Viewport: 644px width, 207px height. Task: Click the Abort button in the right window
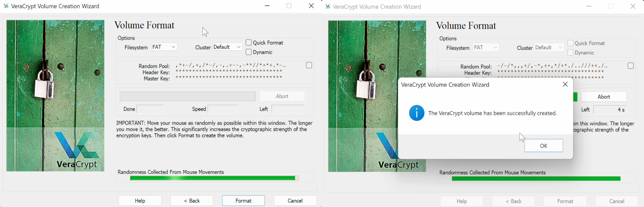click(x=604, y=97)
